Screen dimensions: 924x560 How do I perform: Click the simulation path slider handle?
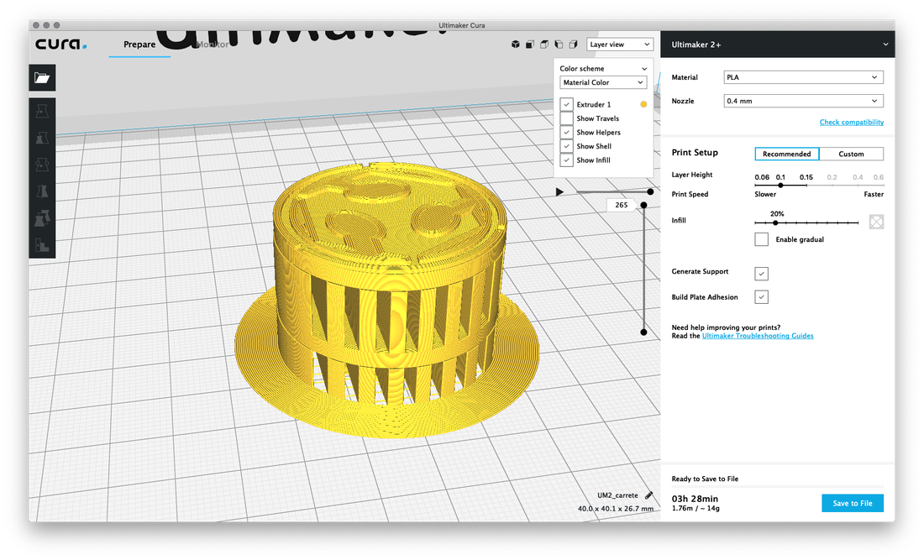(650, 192)
